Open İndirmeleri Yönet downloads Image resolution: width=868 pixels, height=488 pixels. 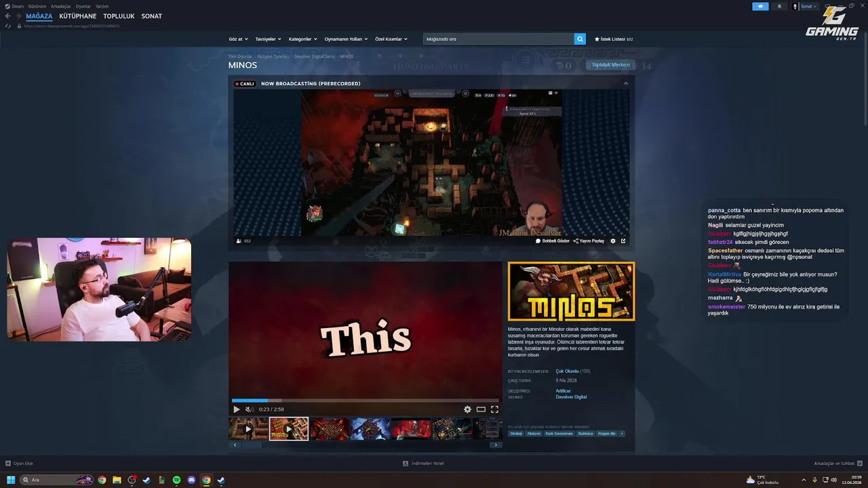[x=423, y=464]
